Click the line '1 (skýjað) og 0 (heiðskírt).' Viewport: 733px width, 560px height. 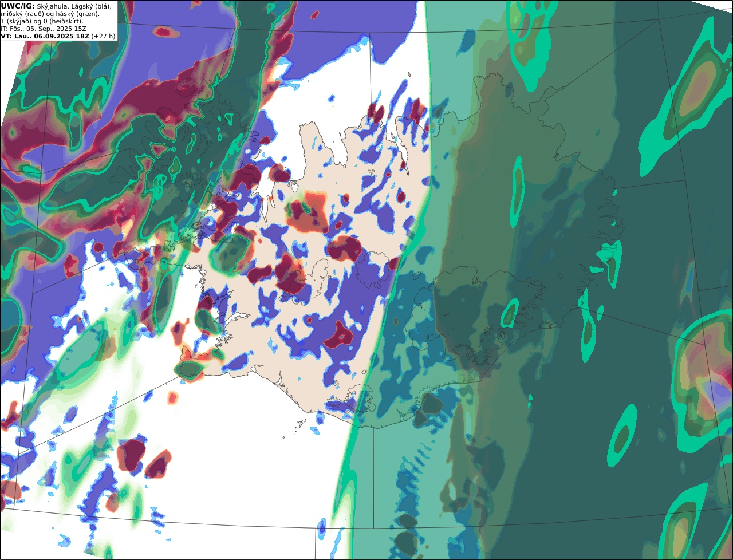pos(42,21)
